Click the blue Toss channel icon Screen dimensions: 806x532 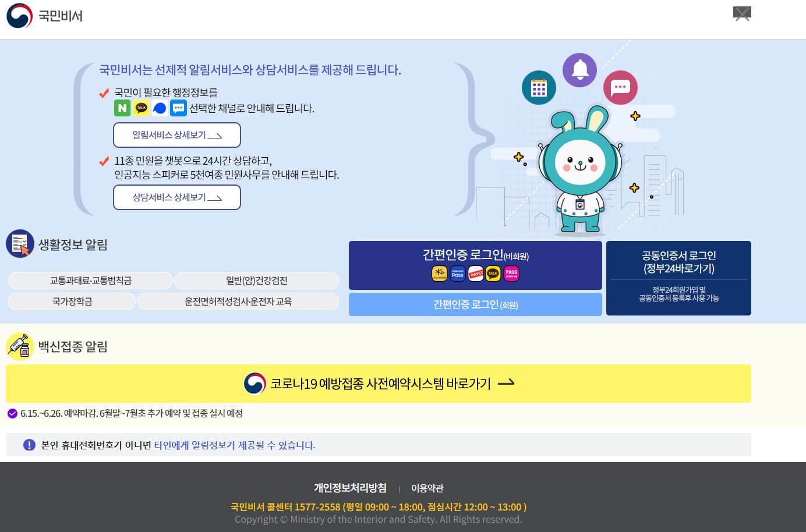tap(160, 108)
